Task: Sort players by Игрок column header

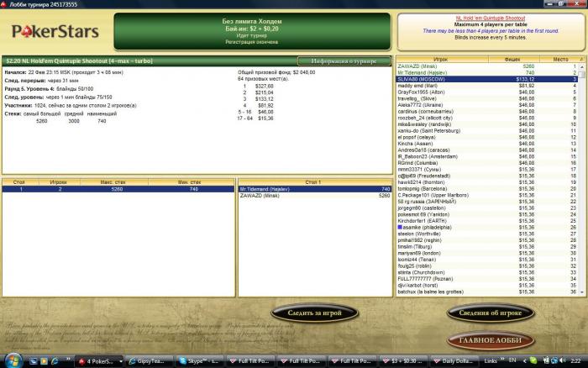Action: point(442,60)
